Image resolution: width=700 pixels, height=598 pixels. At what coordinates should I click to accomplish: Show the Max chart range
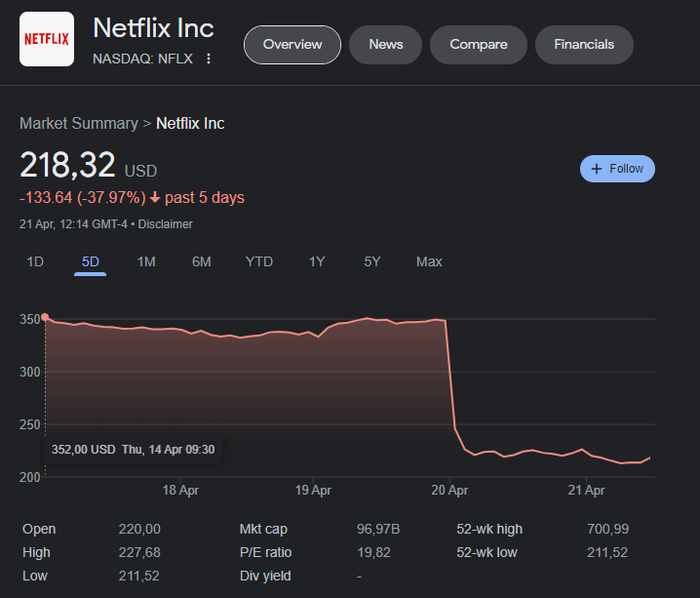429,261
